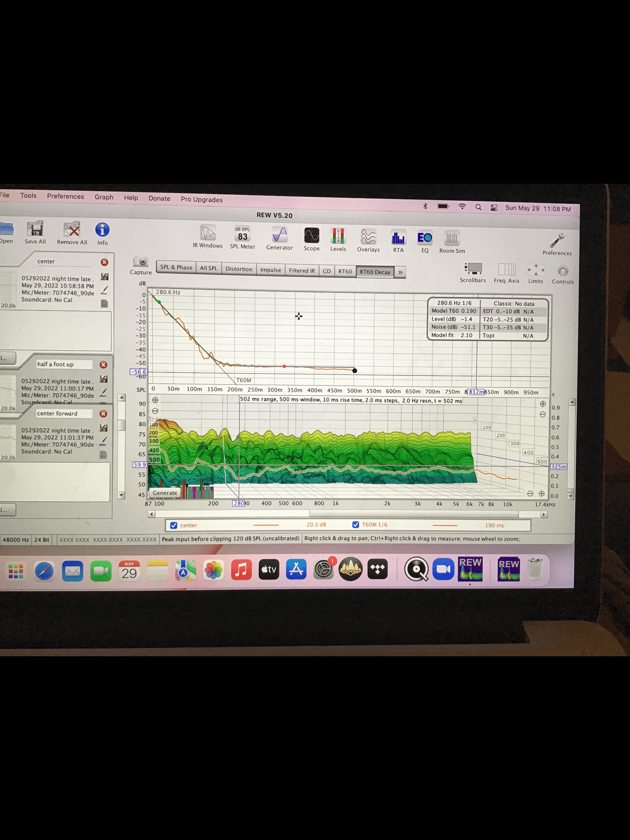The width and height of the screenshot is (630, 840).
Task: Zoom in the frequency axis at the bottom right
Action: tap(541, 493)
